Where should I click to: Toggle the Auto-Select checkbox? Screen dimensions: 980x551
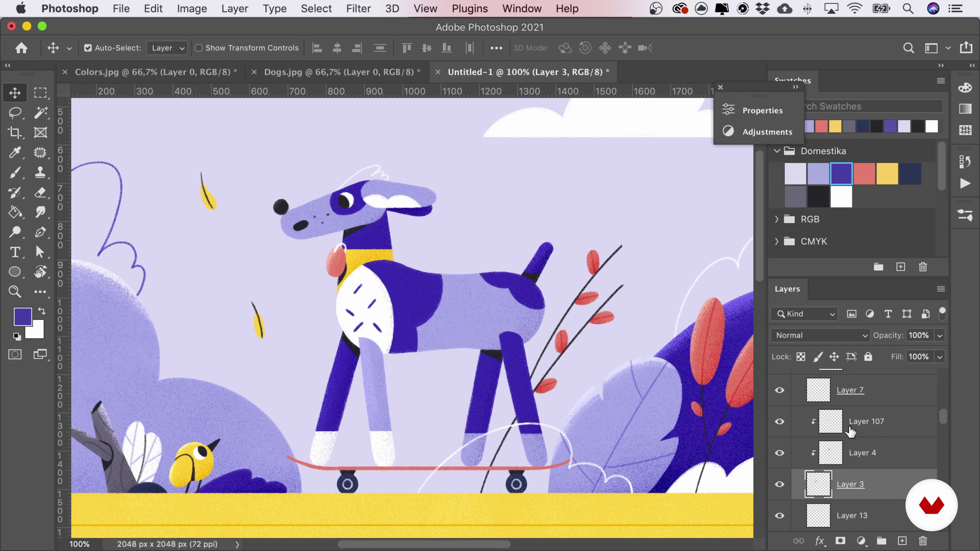[88, 48]
